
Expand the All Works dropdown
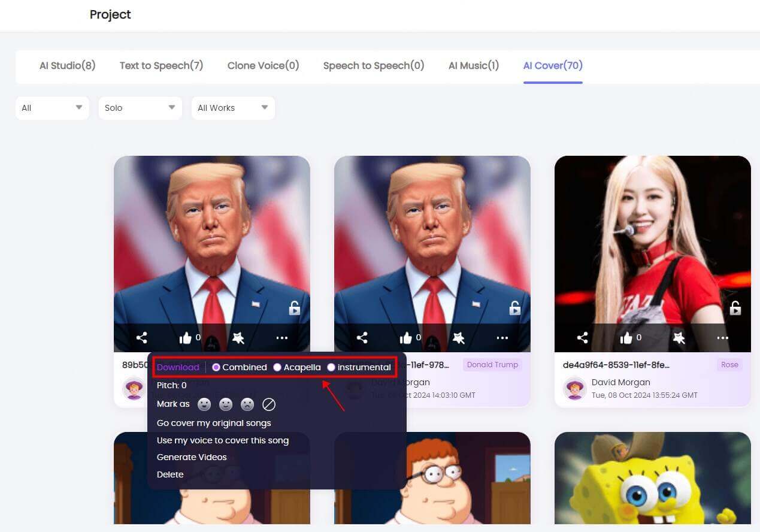click(x=232, y=108)
